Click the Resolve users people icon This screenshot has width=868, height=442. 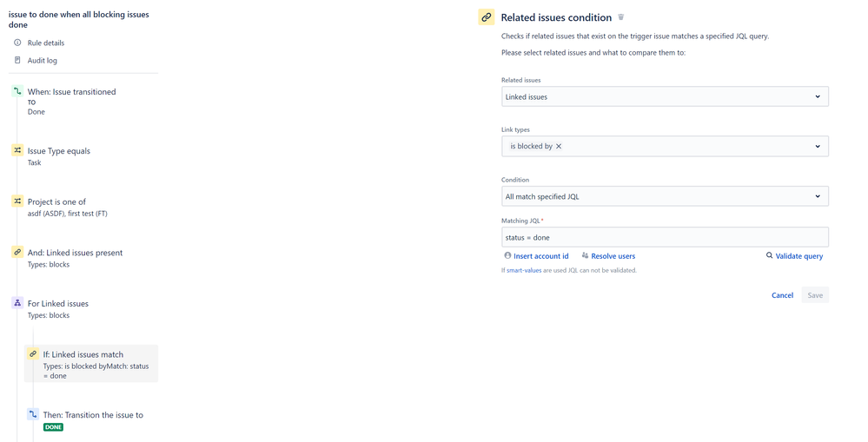pos(585,255)
